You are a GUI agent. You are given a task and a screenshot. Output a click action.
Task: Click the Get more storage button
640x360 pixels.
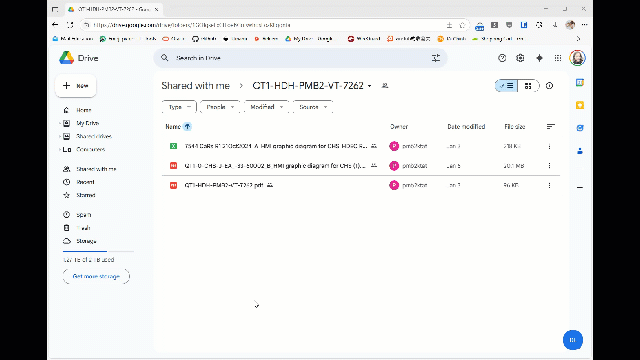[96, 276]
